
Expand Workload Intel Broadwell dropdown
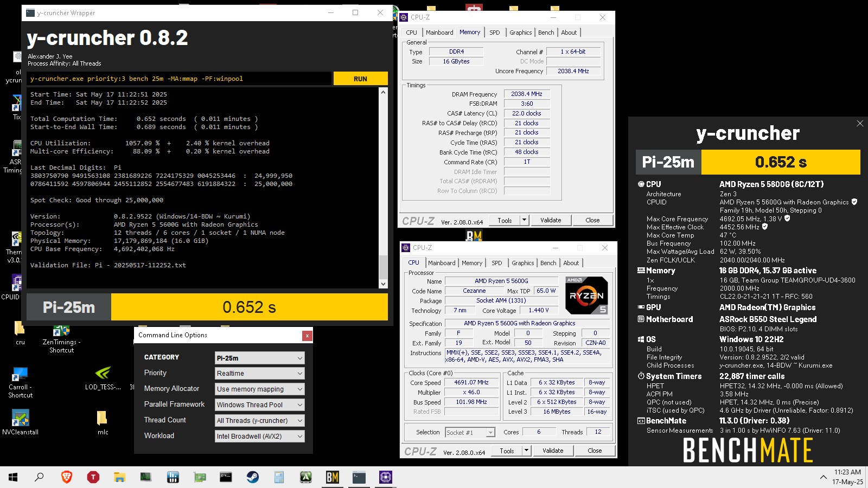coord(260,436)
